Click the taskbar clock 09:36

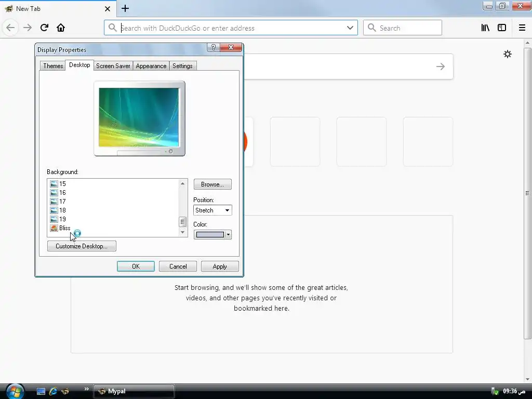pos(514,391)
